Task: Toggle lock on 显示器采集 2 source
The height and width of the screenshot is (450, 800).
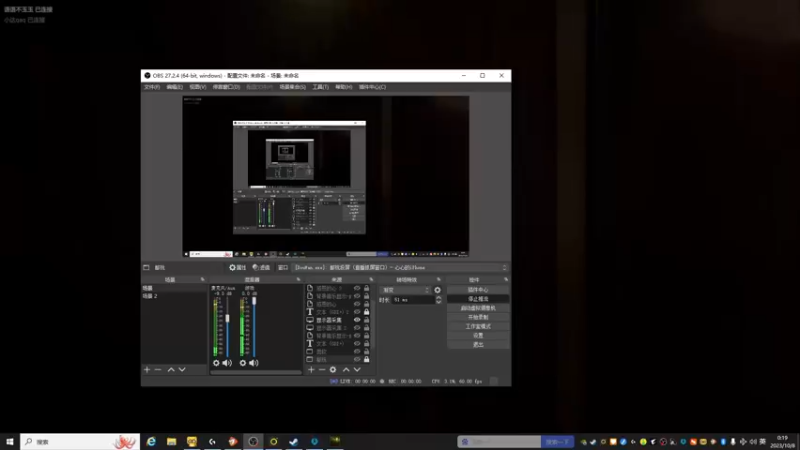Action: (366, 328)
